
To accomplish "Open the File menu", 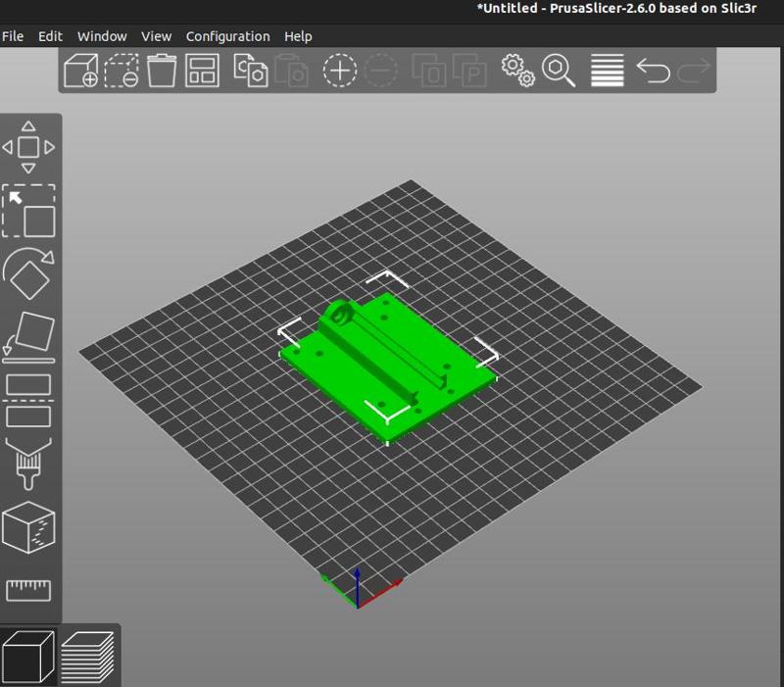I will [13, 36].
